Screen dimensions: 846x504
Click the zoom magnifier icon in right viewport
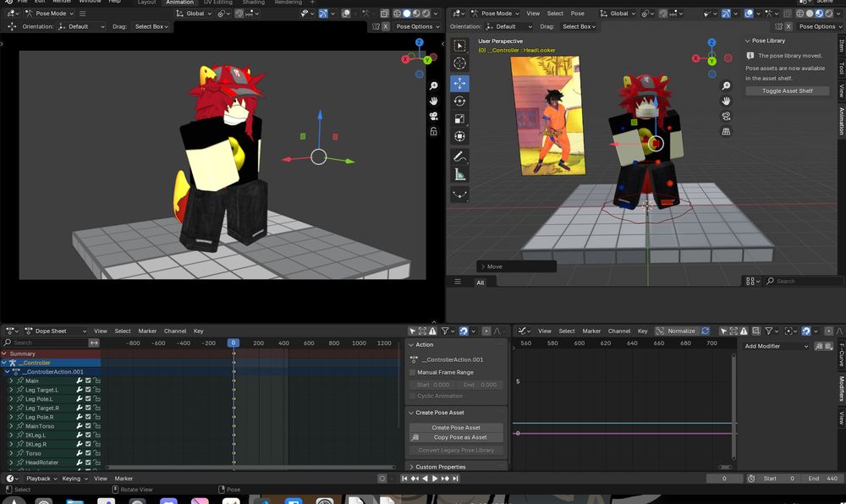pyautogui.click(x=726, y=85)
